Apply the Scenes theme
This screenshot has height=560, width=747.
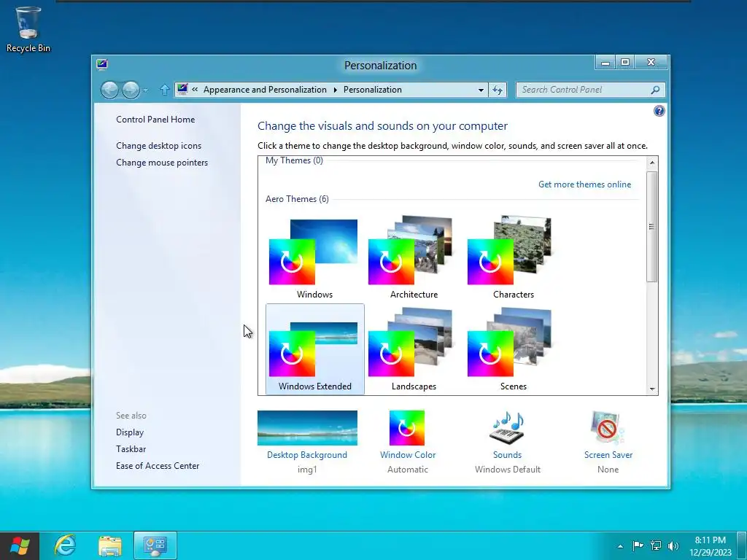point(513,349)
